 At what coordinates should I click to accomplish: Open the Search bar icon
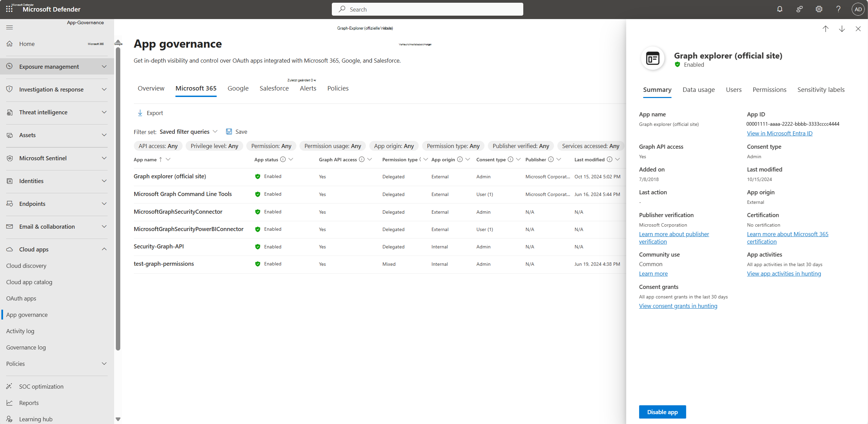tap(342, 10)
